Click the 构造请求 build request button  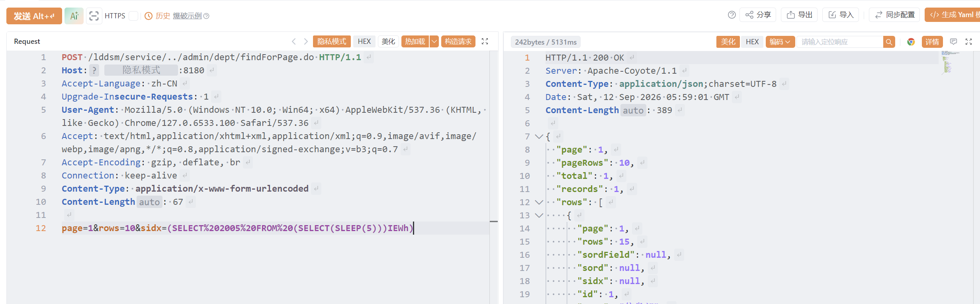[x=458, y=41]
